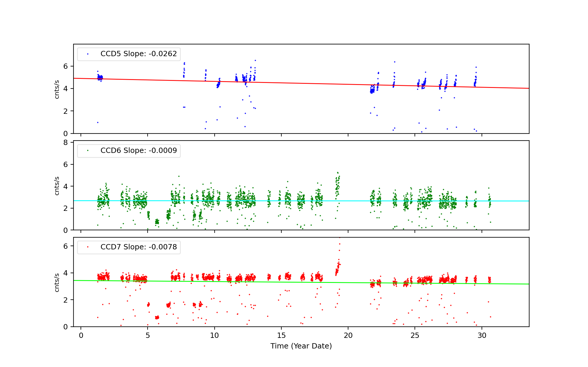The width and height of the screenshot is (588, 367).
Task: Click the red marker in CCD7 legend
Action: 88,247
